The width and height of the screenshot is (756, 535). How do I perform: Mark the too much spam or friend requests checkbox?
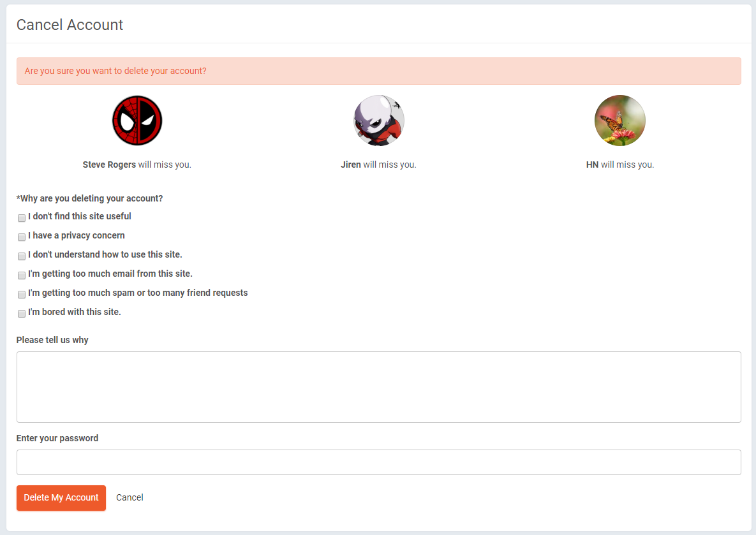click(22, 294)
